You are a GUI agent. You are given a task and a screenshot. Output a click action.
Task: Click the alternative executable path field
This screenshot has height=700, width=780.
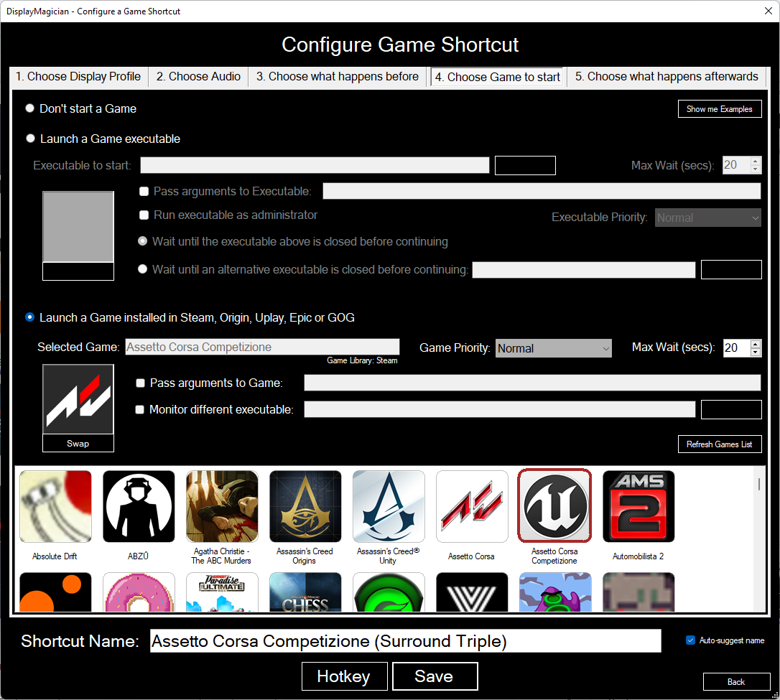pos(583,269)
